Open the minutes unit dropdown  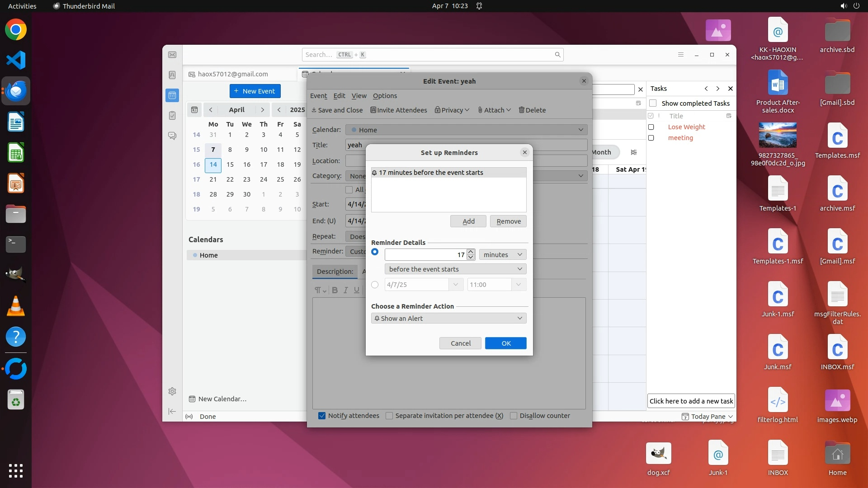click(503, 255)
